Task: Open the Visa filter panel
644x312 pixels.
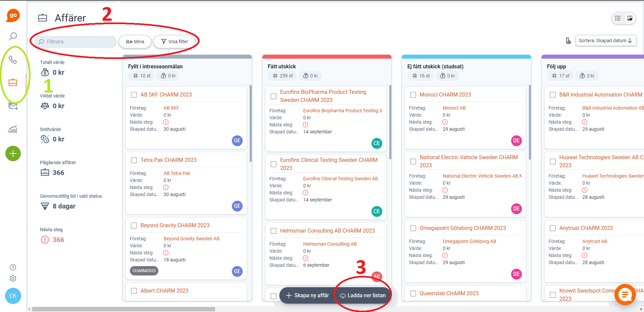Action: click(x=175, y=42)
